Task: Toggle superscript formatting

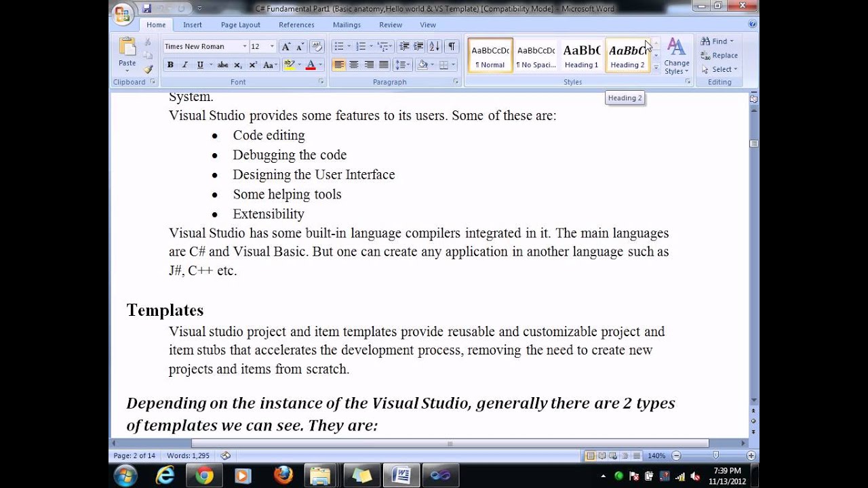Action: click(x=253, y=65)
